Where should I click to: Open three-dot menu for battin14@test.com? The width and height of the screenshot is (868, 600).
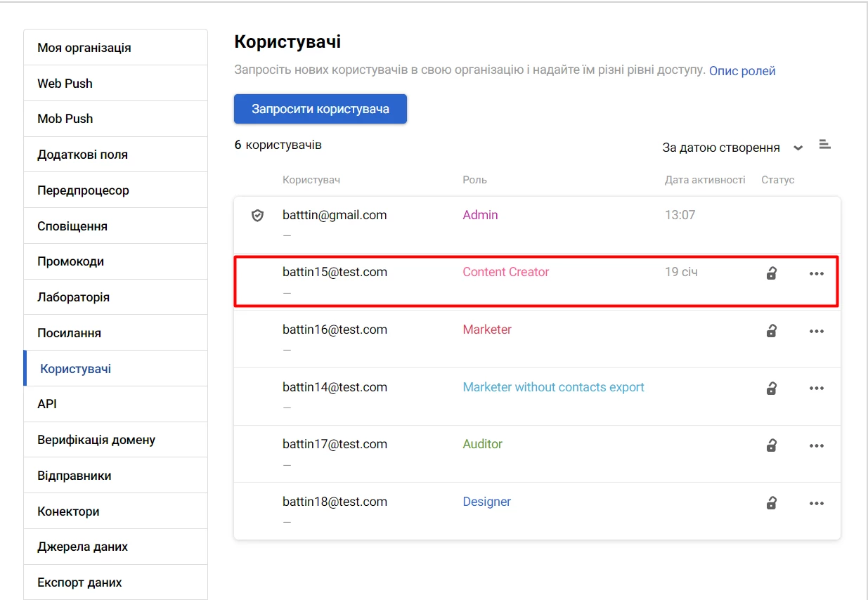pos(816,389)
